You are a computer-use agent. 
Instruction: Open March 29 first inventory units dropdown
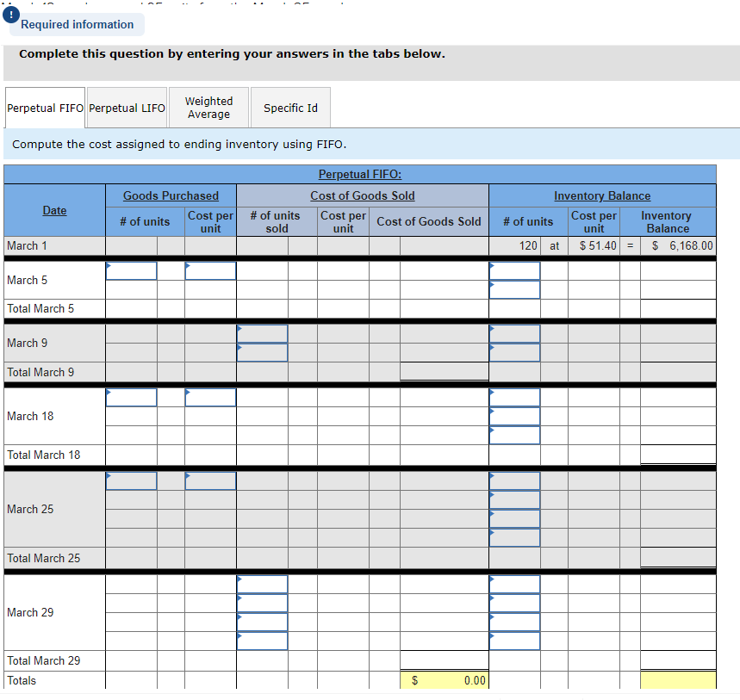[515, 585]
